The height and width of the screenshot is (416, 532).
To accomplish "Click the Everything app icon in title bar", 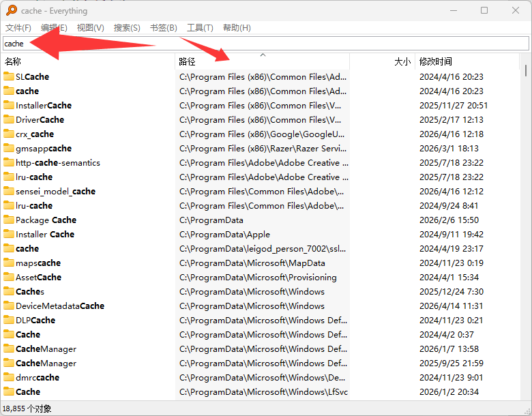I will (10, 10).
